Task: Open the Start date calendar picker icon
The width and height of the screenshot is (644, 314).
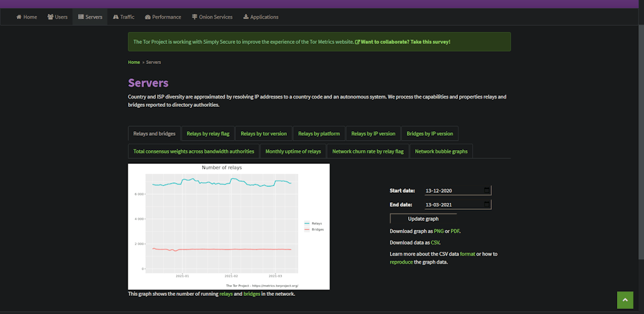Action: (x=487, y=191)
